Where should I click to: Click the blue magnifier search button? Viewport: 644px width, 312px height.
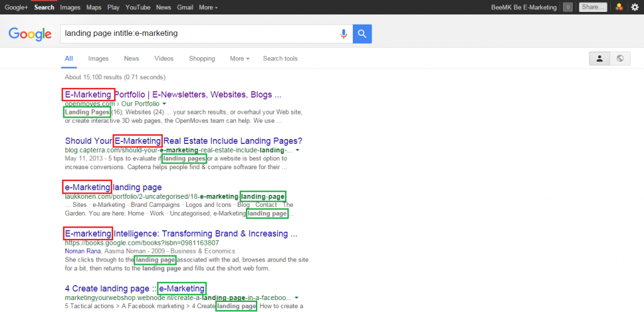click(x=362, y=34)
